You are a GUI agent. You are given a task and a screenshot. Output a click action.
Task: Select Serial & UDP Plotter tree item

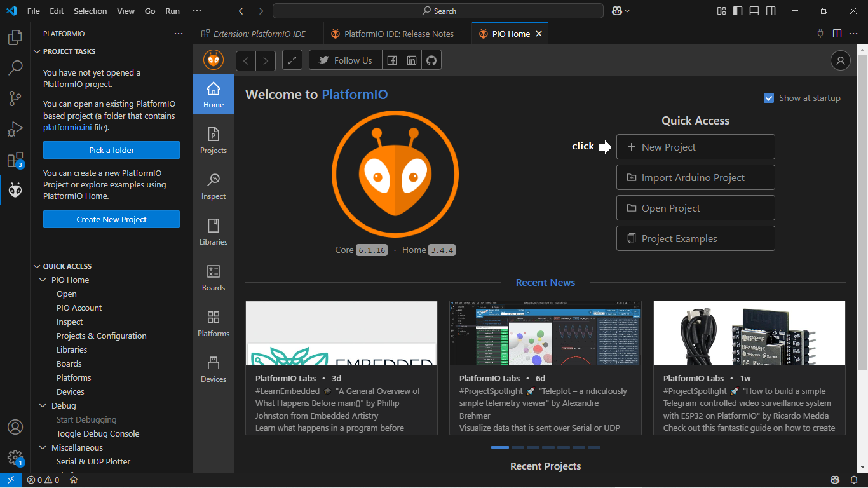point(93,462)
